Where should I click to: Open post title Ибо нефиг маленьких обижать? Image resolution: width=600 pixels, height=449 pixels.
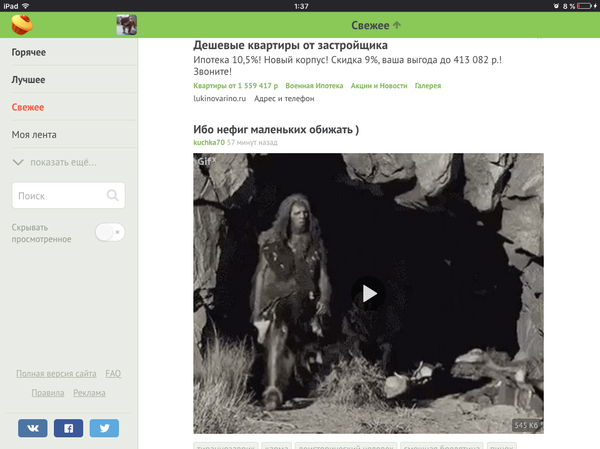tap(276, 129)
